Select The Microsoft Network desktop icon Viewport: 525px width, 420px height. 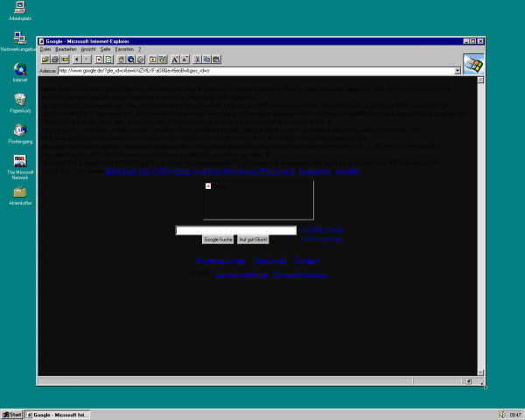tap(20, 167)
